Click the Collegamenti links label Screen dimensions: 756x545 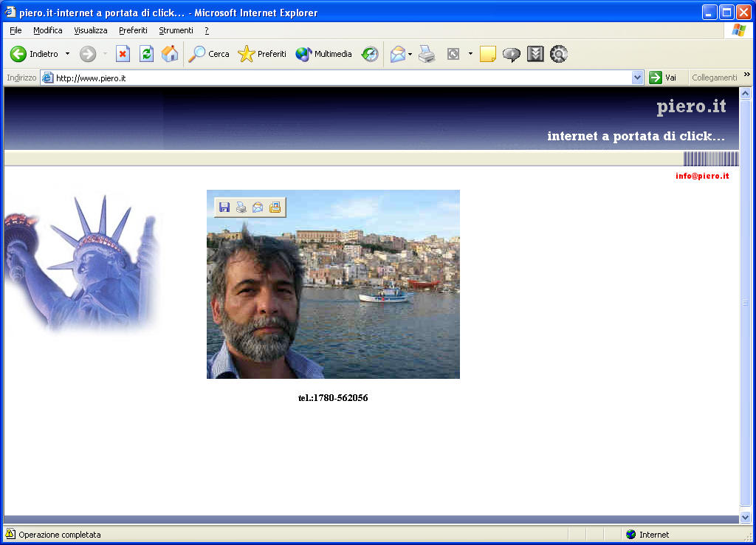coord(714,78)
